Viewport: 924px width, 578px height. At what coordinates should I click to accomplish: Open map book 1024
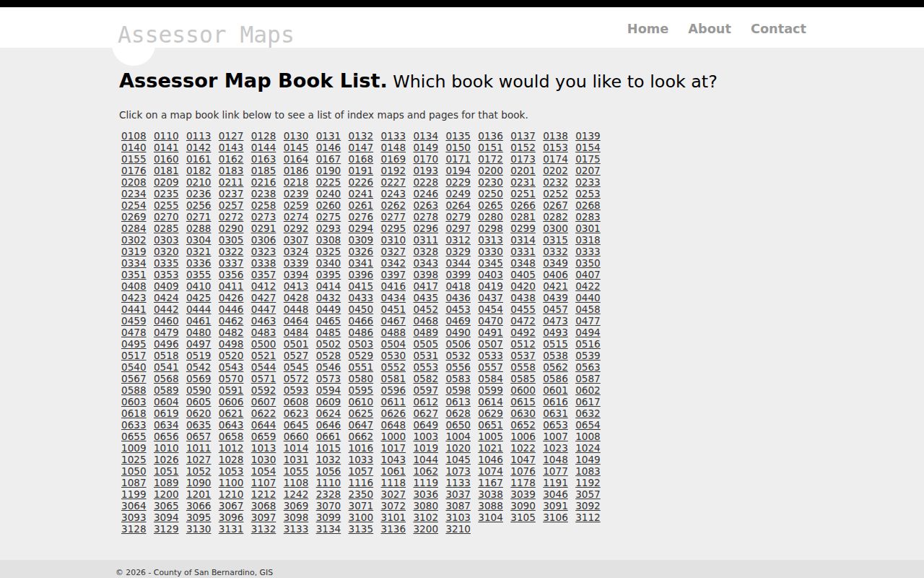pos(588,448)
